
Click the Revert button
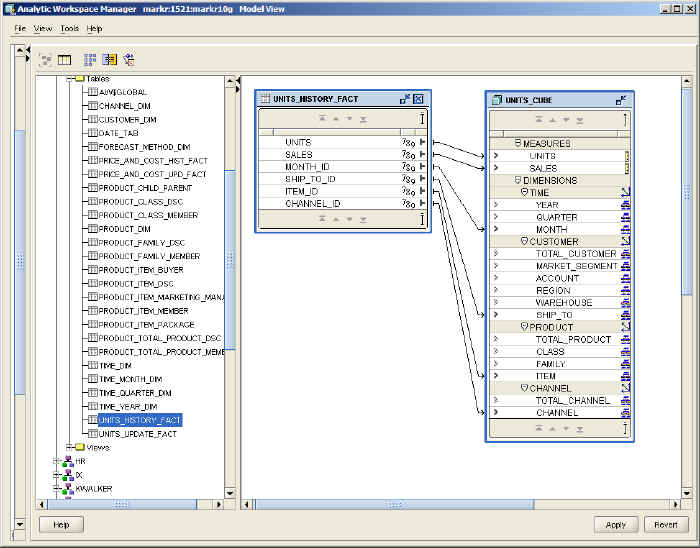point(666,525)
